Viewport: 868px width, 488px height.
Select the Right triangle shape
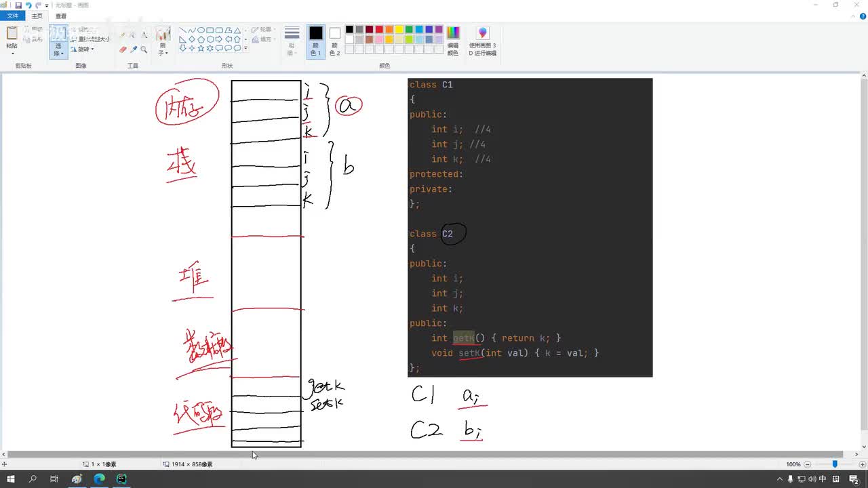coord(182,39)
